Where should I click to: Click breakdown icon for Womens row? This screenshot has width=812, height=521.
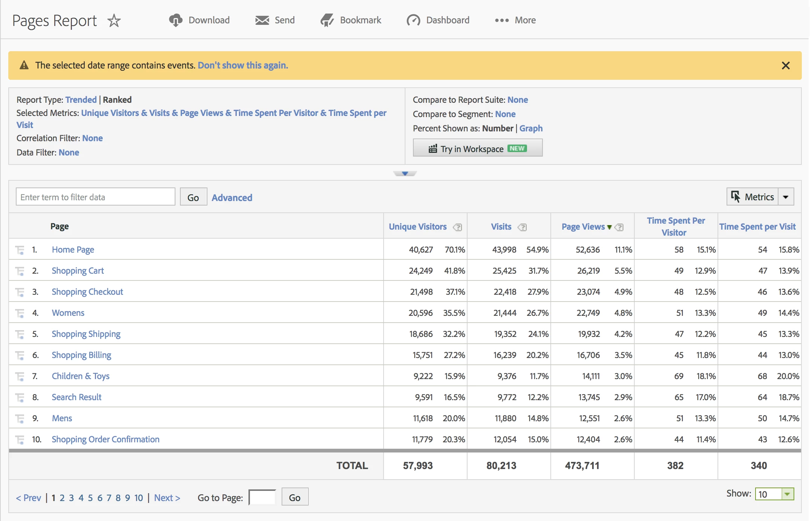pos(20,313)
